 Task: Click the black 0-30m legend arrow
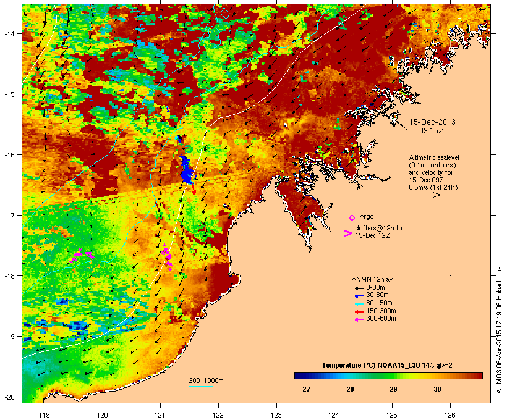tap(359, 288)
